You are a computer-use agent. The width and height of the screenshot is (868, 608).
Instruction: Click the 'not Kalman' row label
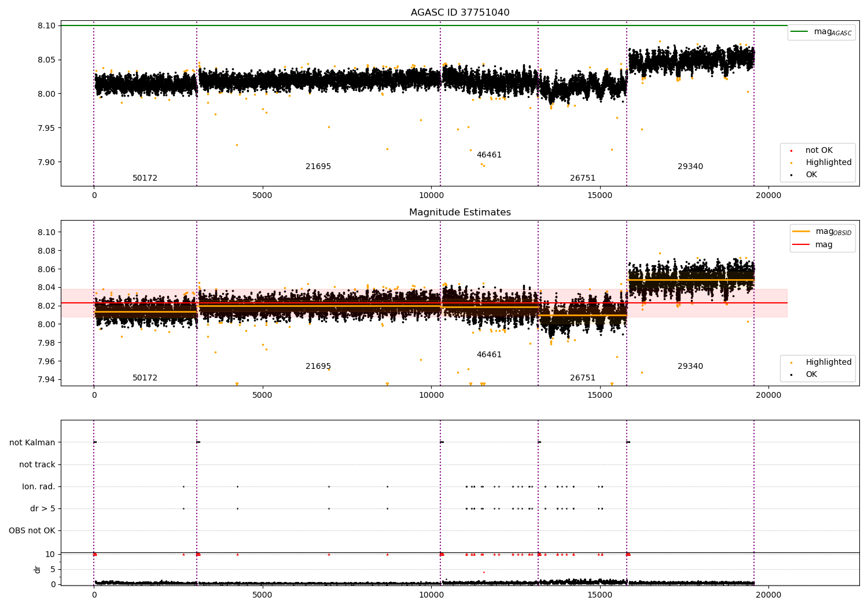(x=32, y=442)
